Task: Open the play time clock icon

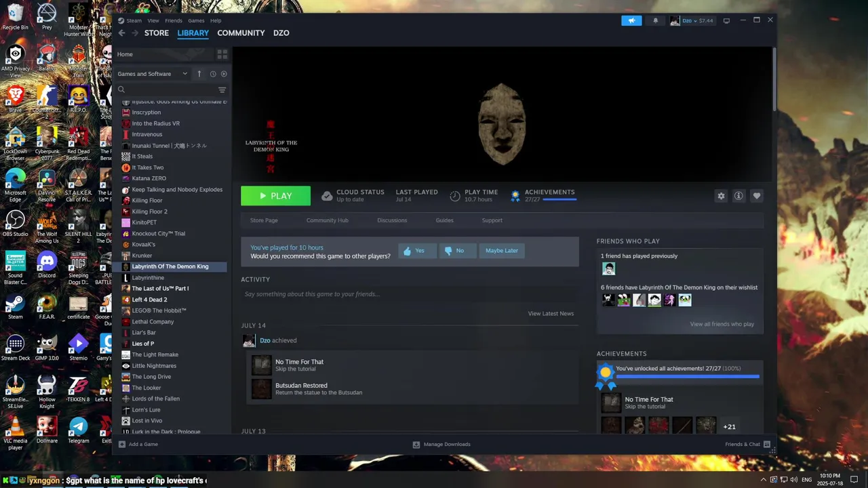Action: click(x=455, y=196)
